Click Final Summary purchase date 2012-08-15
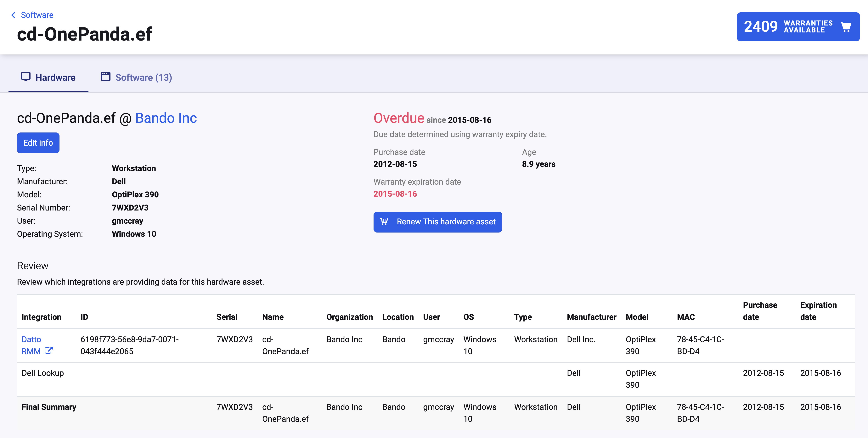The width and height of the screenshot is (868, 438). 763,407
